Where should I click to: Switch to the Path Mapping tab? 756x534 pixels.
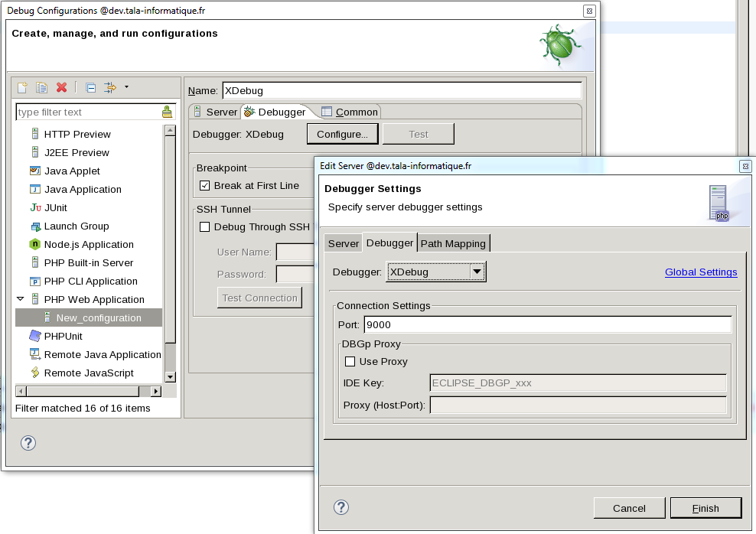[x=453, y=243]
